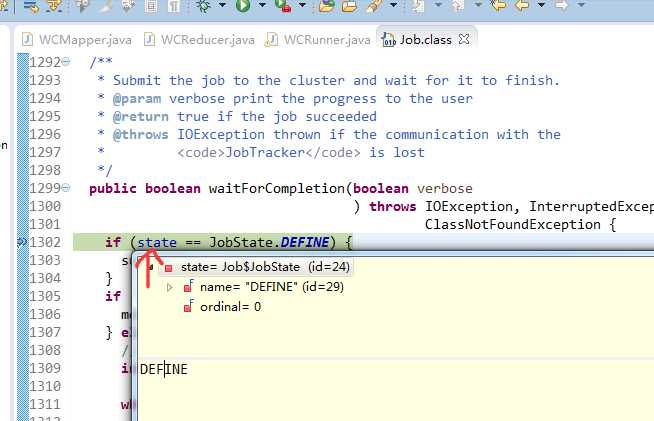This screenshot has width=654, height=421.
Task: Click the 'throws' keyword on line 1300
Action: coord(392,207)
